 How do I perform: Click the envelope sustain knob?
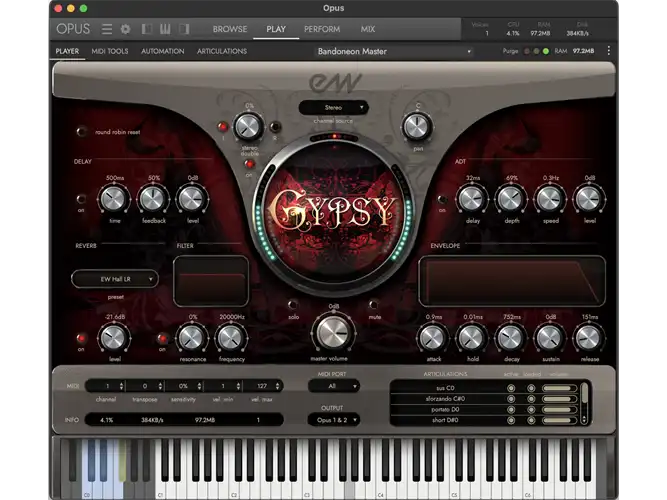(550, 338)
